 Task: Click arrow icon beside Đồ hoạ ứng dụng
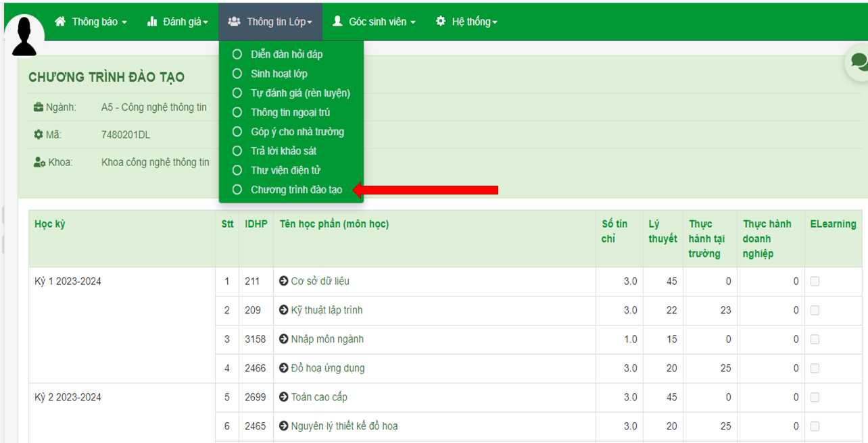(x=284, y=368)
